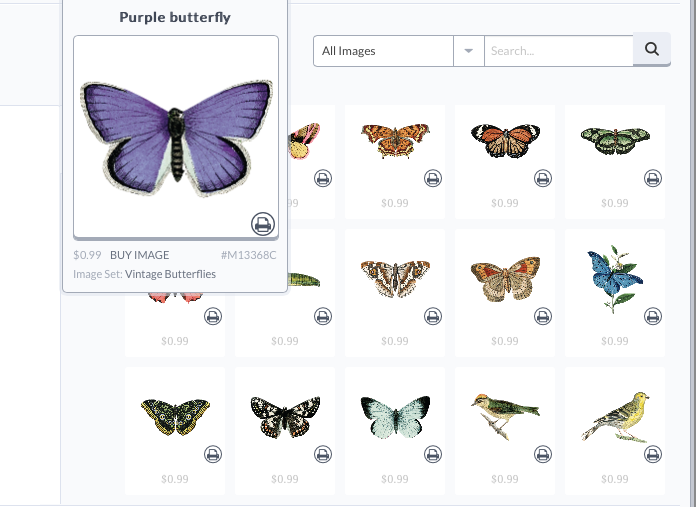The image size is (696, 507).
Task: Click print icon on yellow bird card
Action: [652, 455]
